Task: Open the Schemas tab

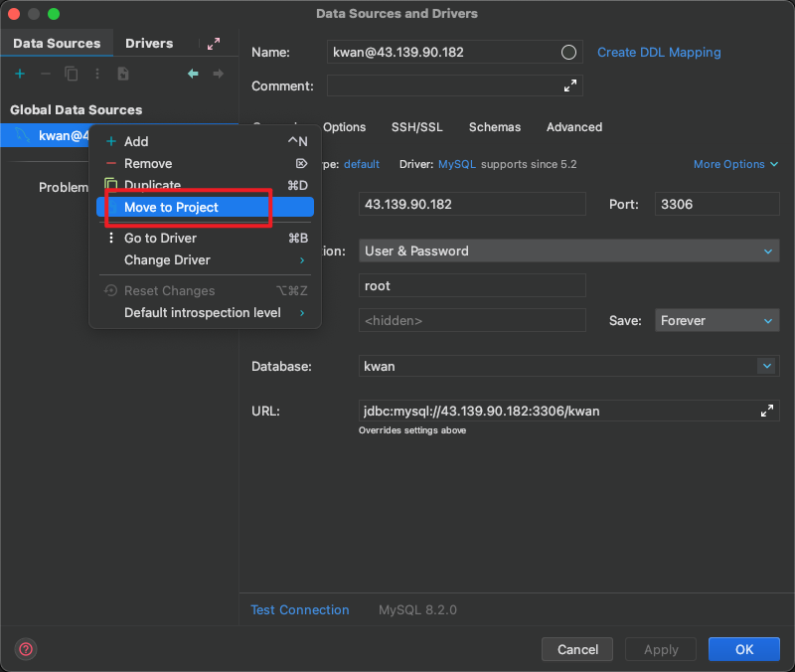Action: pos(494,127)
